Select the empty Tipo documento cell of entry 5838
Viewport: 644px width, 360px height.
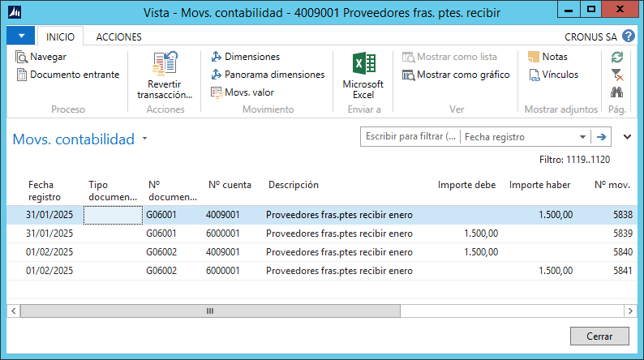113,215
